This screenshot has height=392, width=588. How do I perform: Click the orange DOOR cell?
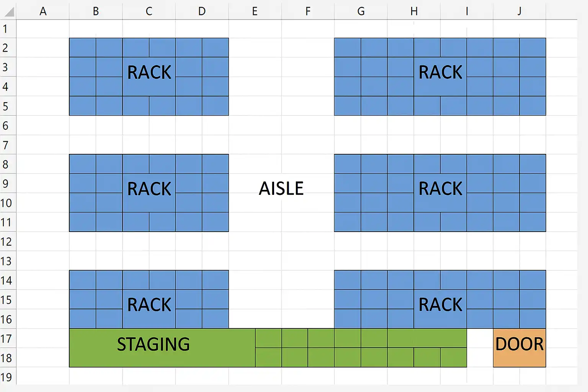(x=519, y=348)
